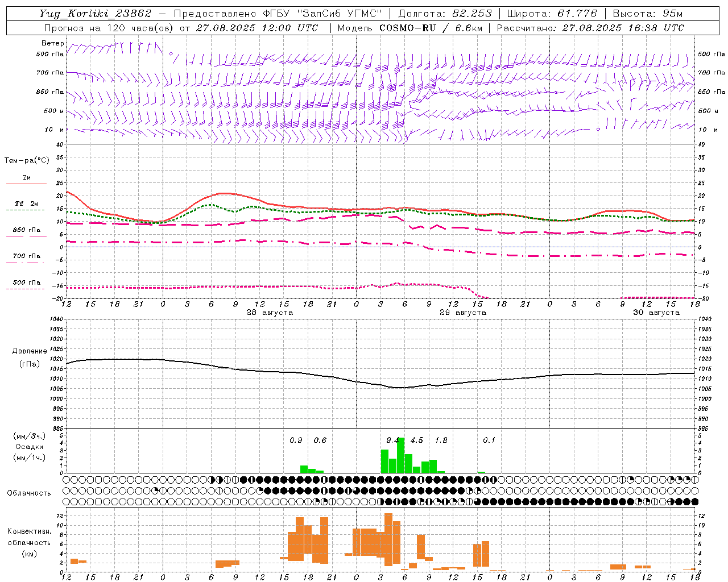Viewport: 728px width, 582px height.
Task: Click the Облачность cloud cover label
Action: 29,493
